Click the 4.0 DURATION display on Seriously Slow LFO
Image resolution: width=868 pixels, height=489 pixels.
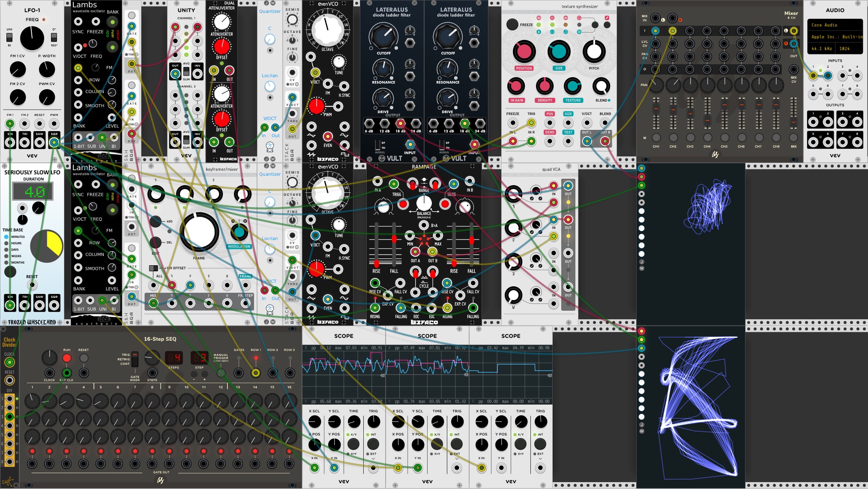pyautogui.click(x=33, y=191)
